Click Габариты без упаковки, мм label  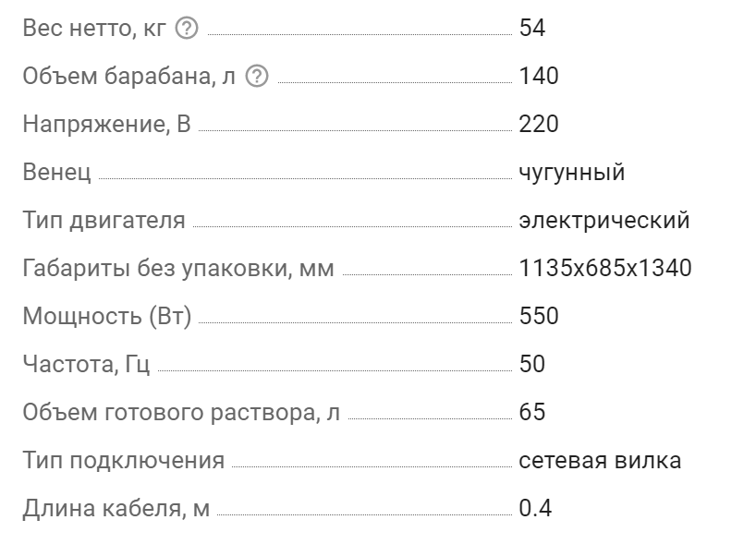(x=178, y=269)
